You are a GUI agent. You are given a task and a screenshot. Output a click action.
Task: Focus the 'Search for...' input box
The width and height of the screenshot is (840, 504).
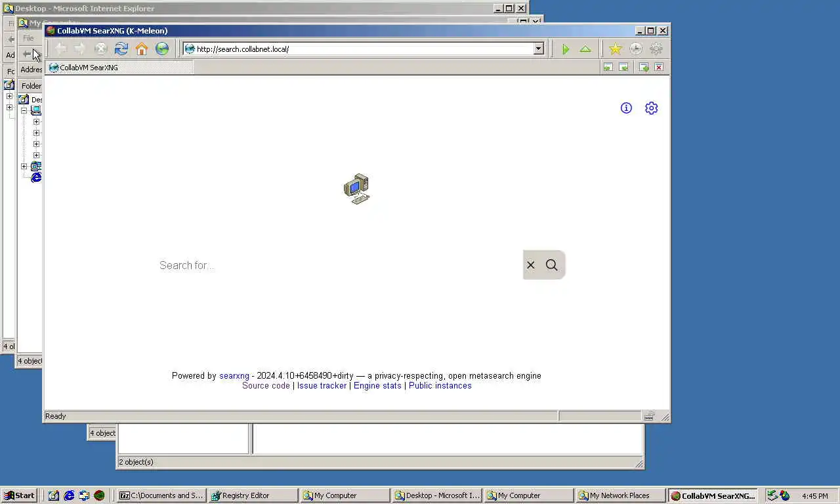click(x=340, y=265)
